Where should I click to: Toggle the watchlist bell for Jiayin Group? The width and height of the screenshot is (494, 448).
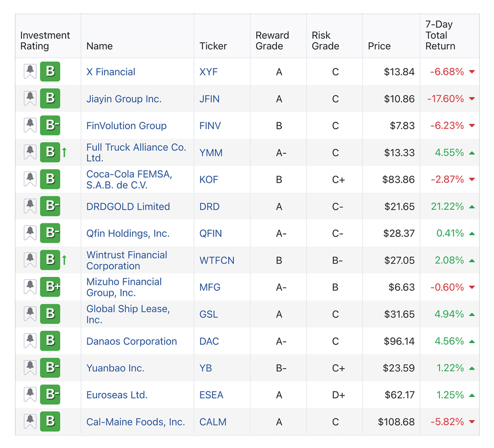point(30,99)
